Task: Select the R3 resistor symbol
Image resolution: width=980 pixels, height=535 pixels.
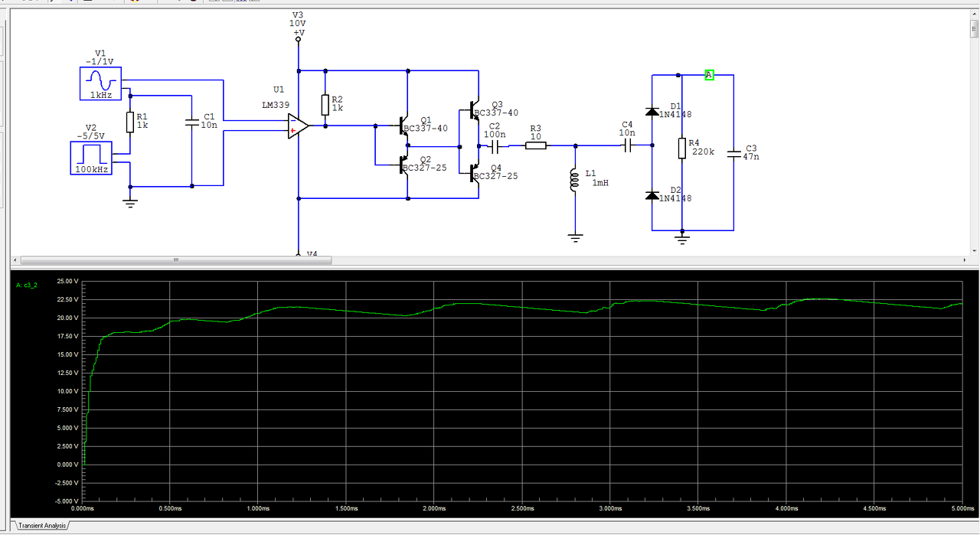Action: point(536,145)
